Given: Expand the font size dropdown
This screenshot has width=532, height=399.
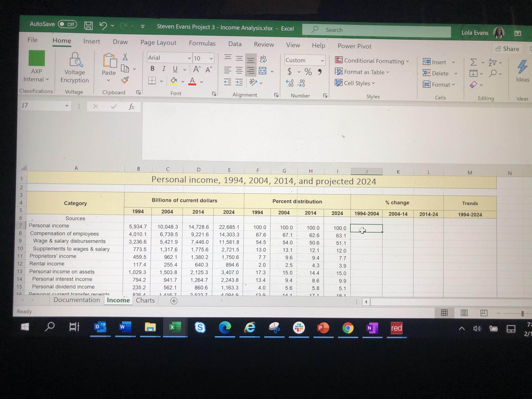Looking at the screenshot, I should click(x=211, y=58).
